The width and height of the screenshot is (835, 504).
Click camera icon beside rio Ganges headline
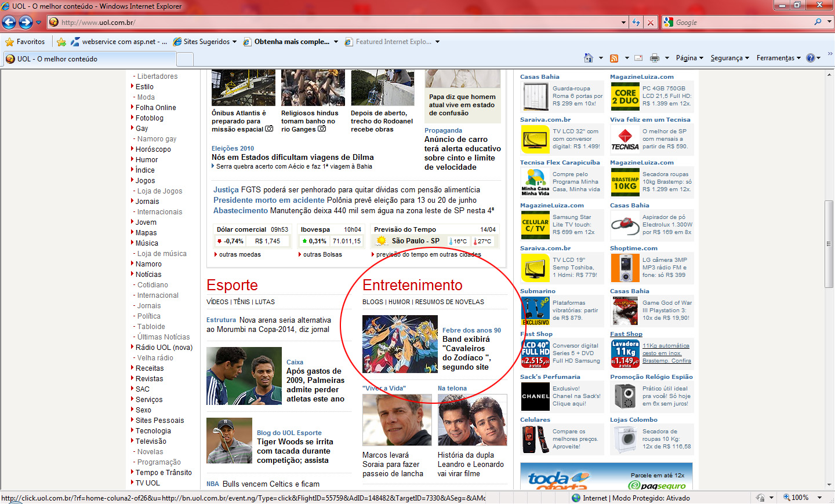[322, 129]
